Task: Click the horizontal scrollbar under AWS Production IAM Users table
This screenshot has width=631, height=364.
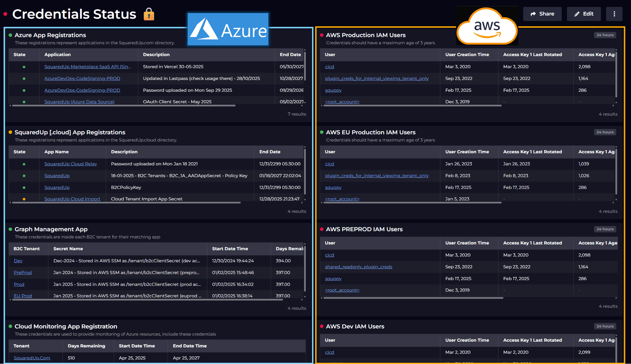Action: (x=412, y=106)
